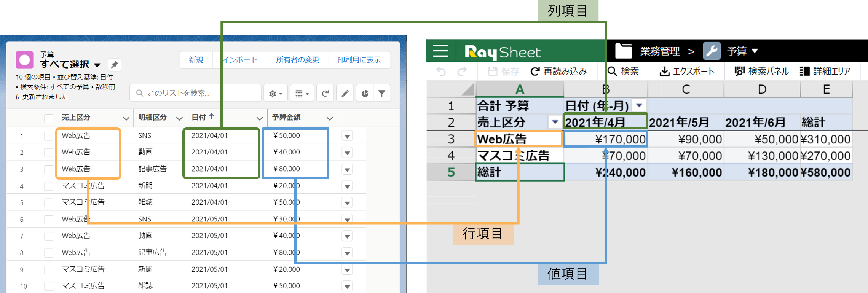Open row 10 actions dropdown arrow
Viewport: 868px width, 293px height.
pyautogui.click(x=347, y=286)
